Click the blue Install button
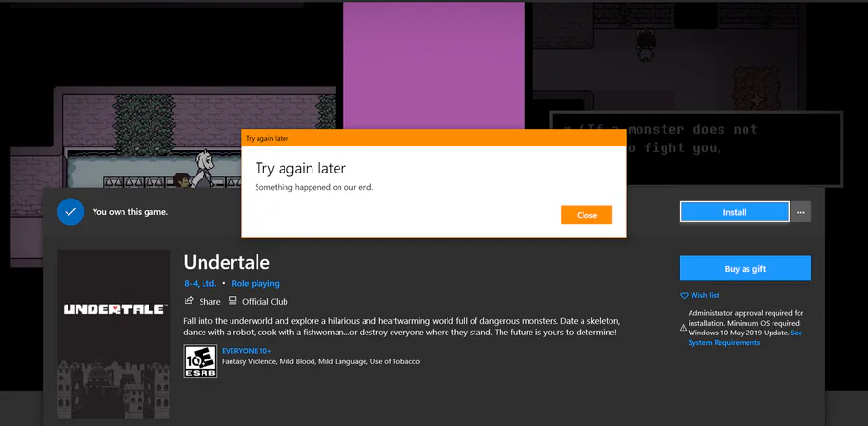Image resolution: width=868 pixels, height=426 pixels. 734,212
